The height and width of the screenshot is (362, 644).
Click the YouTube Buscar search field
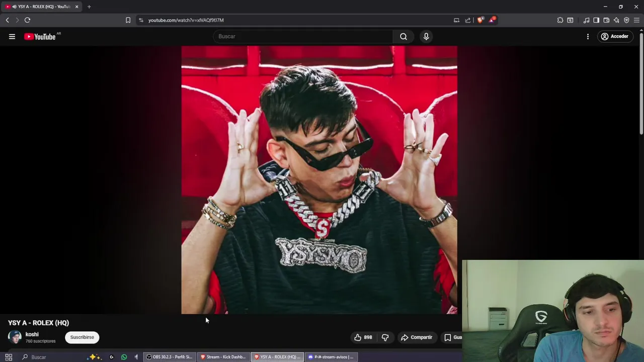pos(303,36)
